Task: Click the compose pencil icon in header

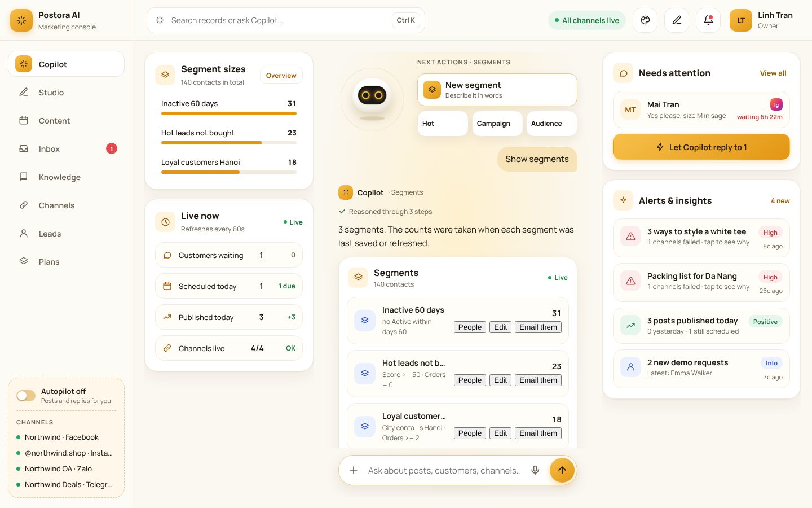Action: coord(677,20)
